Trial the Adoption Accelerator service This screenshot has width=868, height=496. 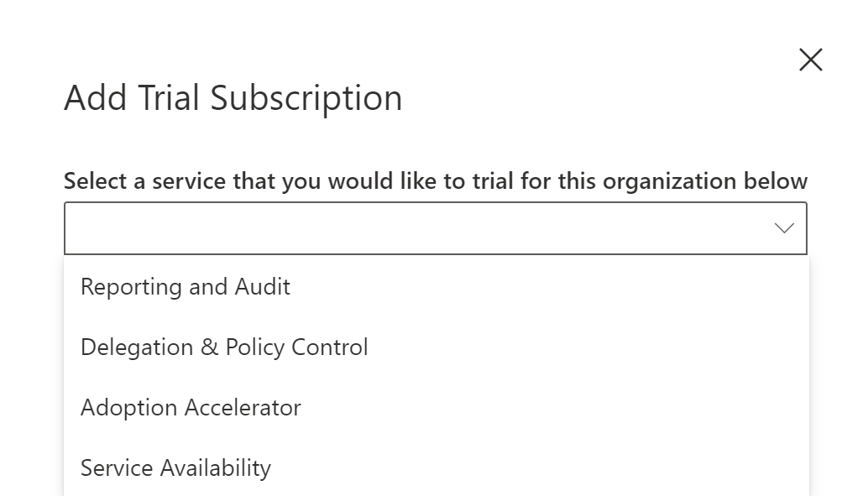tap(191, 408)
